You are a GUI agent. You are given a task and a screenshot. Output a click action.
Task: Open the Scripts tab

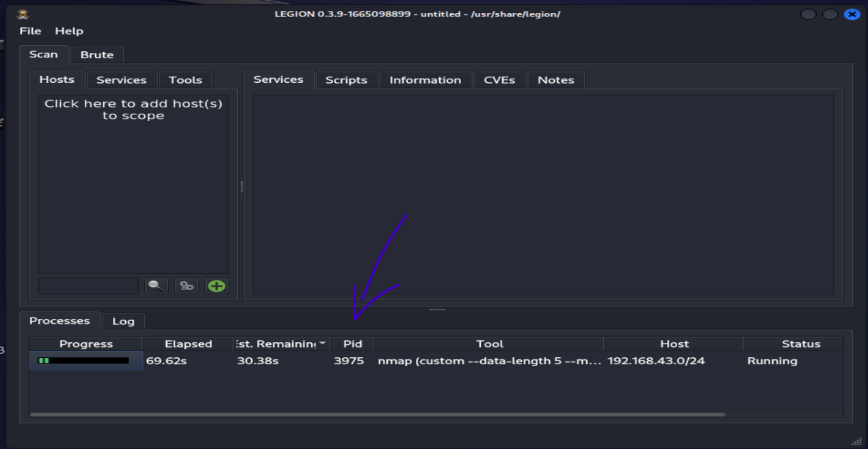click(346, 80)
